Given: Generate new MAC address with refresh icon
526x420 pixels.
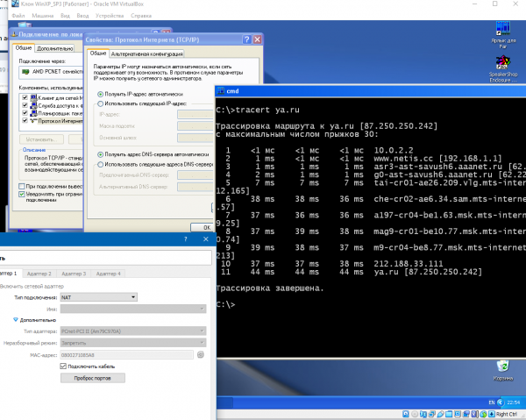Looking at the screenshot, I should click(200, 354).
